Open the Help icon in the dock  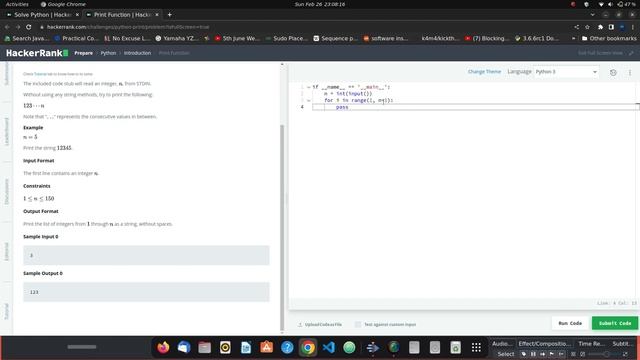[x=287, y=347]
